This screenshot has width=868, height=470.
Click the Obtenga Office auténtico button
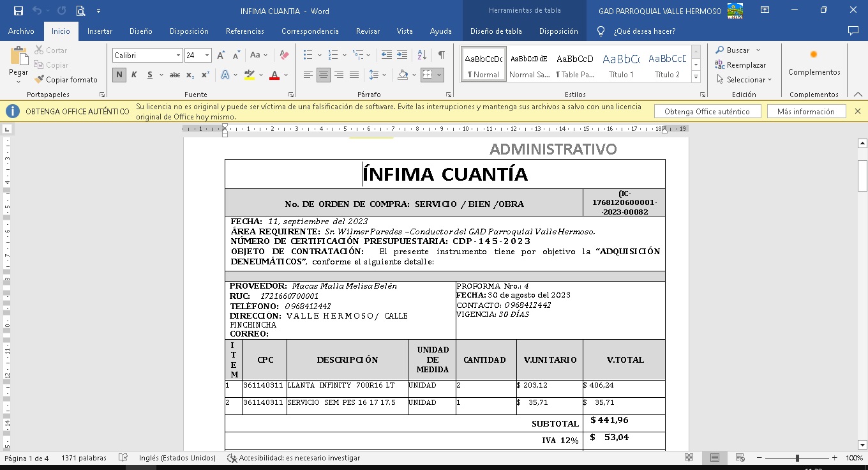[707, 112]
